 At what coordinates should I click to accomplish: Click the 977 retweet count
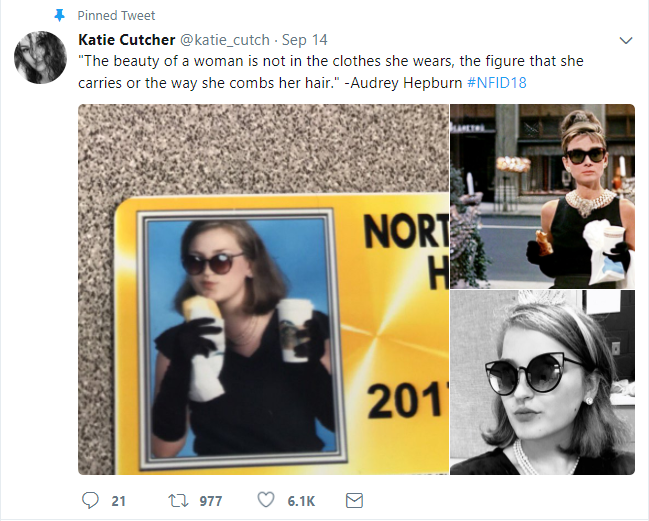pyautogui.click(x=210, y=500)
